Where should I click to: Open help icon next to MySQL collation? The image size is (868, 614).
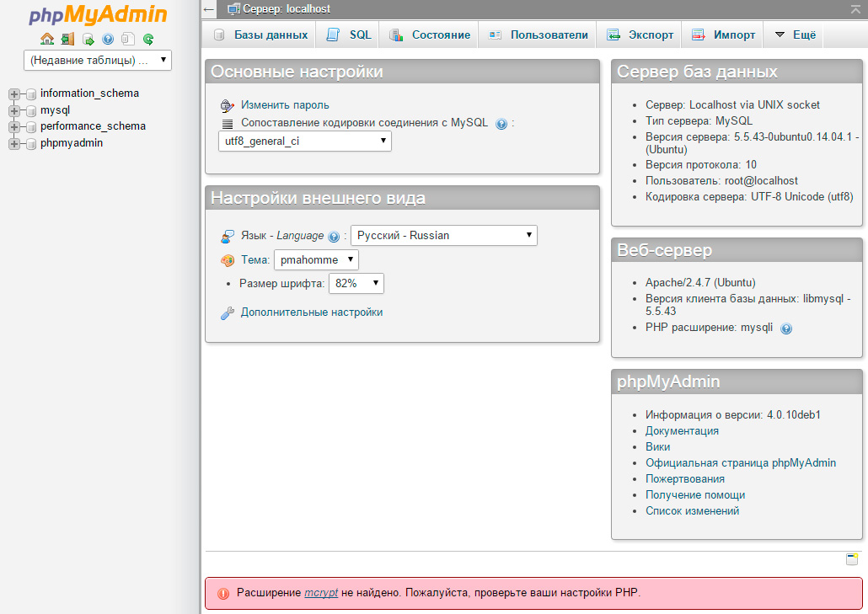point(501,124)
